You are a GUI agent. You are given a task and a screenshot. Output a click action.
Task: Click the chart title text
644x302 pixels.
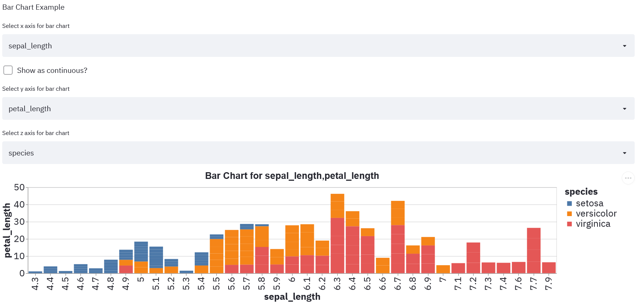[x=292, y=176]
